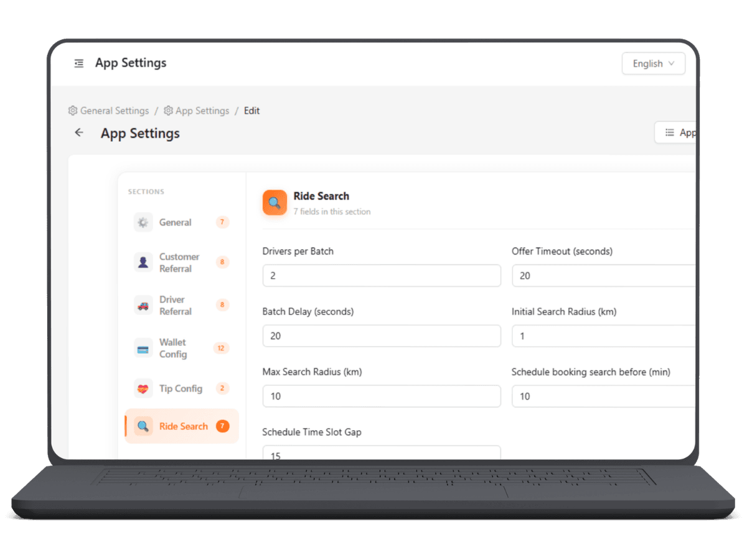This screenshot has width=747, height=560.
Task: Click the App list button at right
Action: coord(675,133)
